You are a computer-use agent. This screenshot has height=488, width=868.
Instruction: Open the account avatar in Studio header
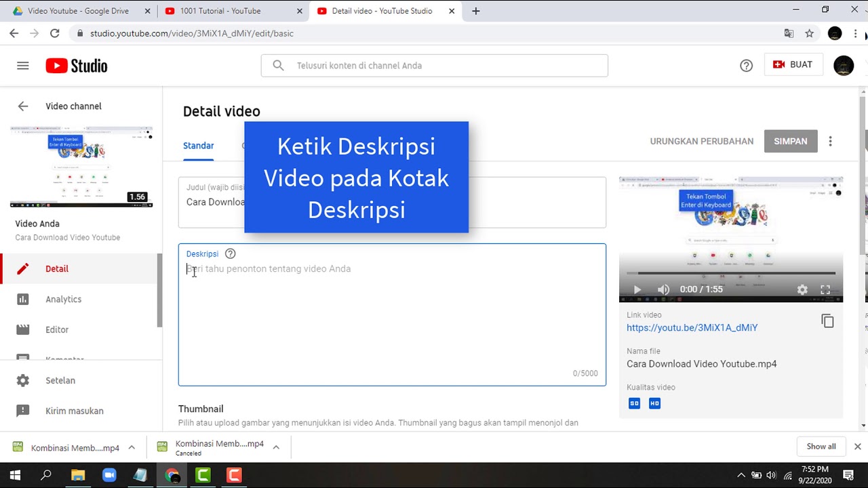point(844,66)
